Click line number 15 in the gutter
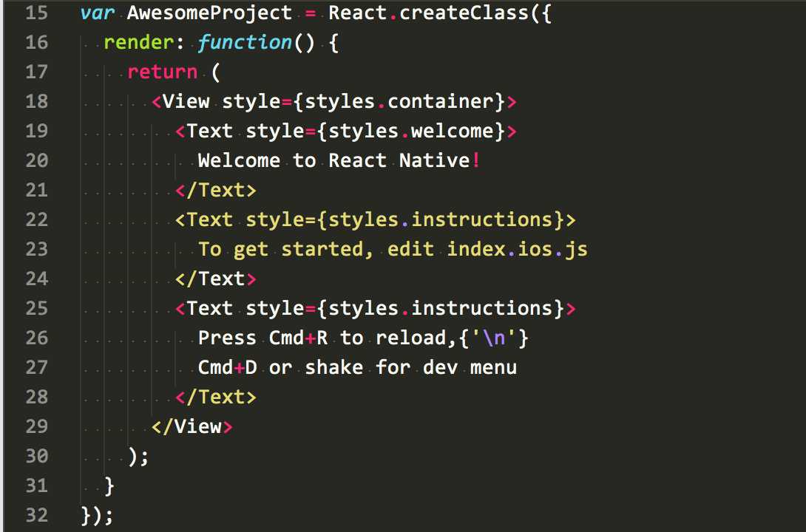 click(x=36, y=13)
